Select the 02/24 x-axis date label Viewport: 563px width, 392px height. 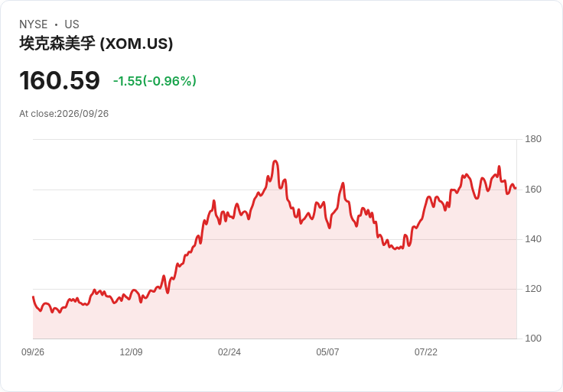pos(229,352)
